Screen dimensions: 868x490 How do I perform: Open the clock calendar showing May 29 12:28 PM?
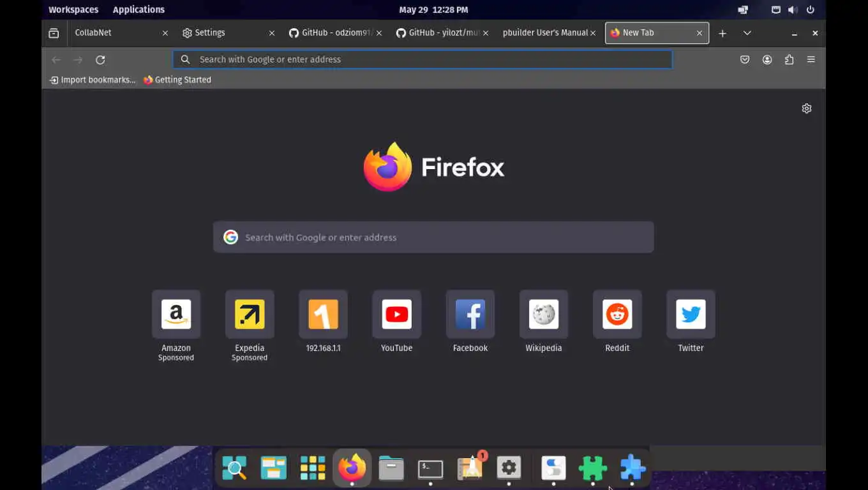(x=433, y=10)
